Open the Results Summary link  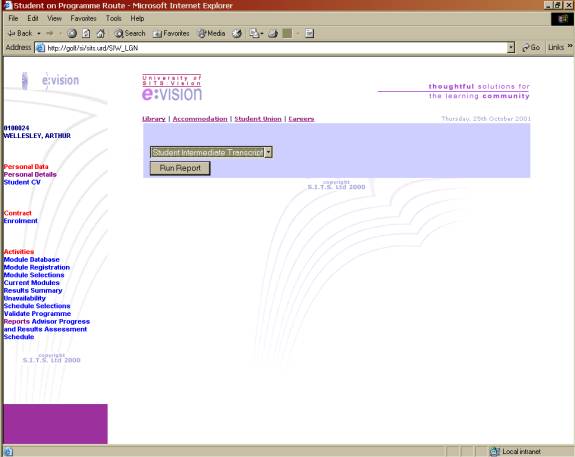33,290
